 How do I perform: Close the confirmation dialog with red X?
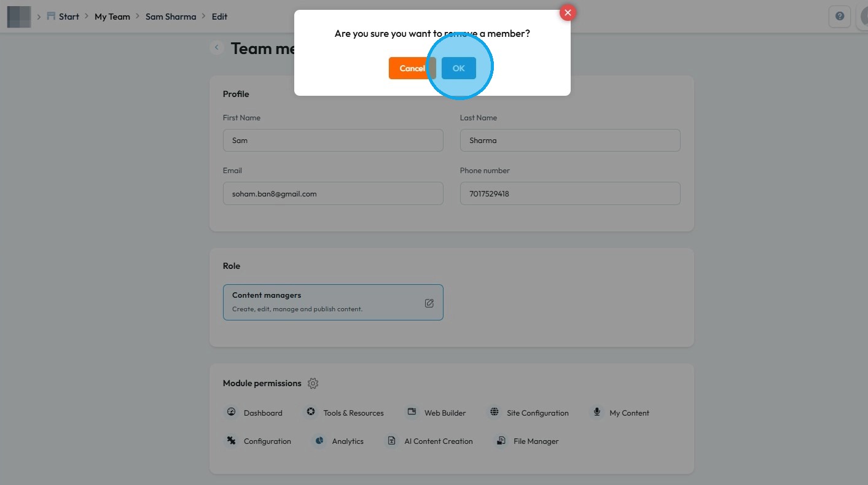tap(568, 12)
